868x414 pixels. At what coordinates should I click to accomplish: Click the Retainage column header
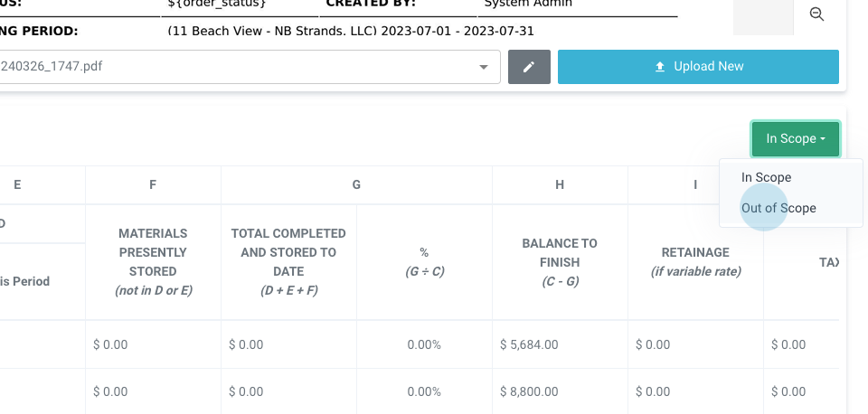tap(695, 262)
